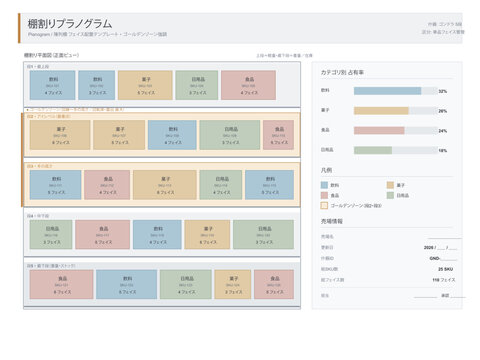Select the wide 菓子 block in shelf row 3
Viewport: 480px width, 360px height.
(x=165, y=185)
